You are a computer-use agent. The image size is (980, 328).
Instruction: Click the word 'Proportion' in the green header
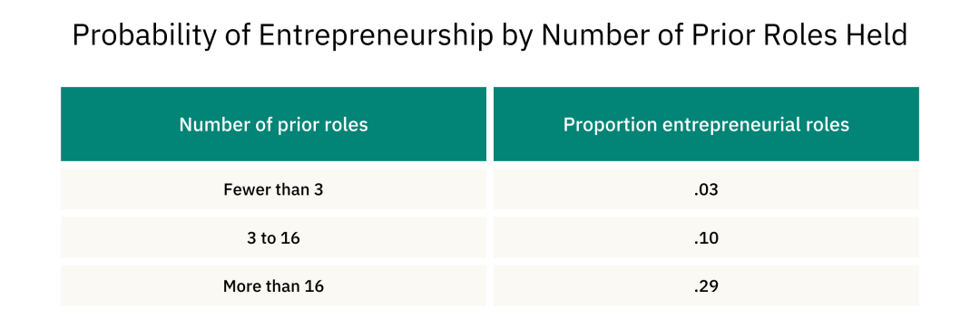[610, 125]
